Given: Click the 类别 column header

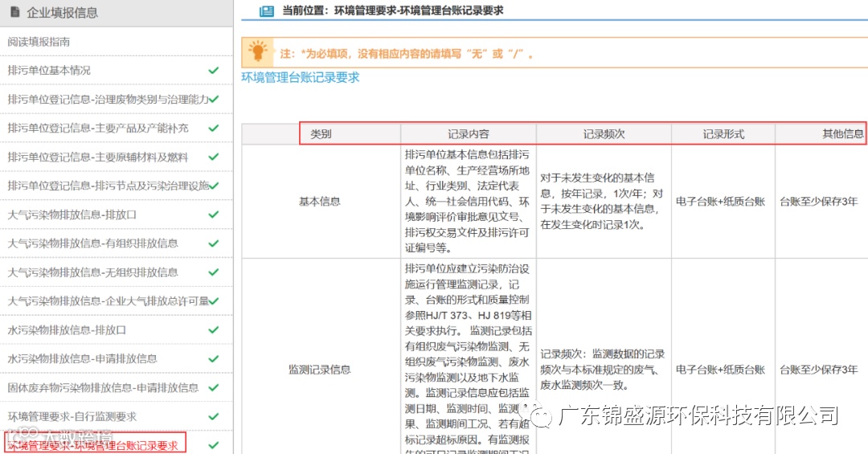Looking at the screenshot, I should pos(321,134).
